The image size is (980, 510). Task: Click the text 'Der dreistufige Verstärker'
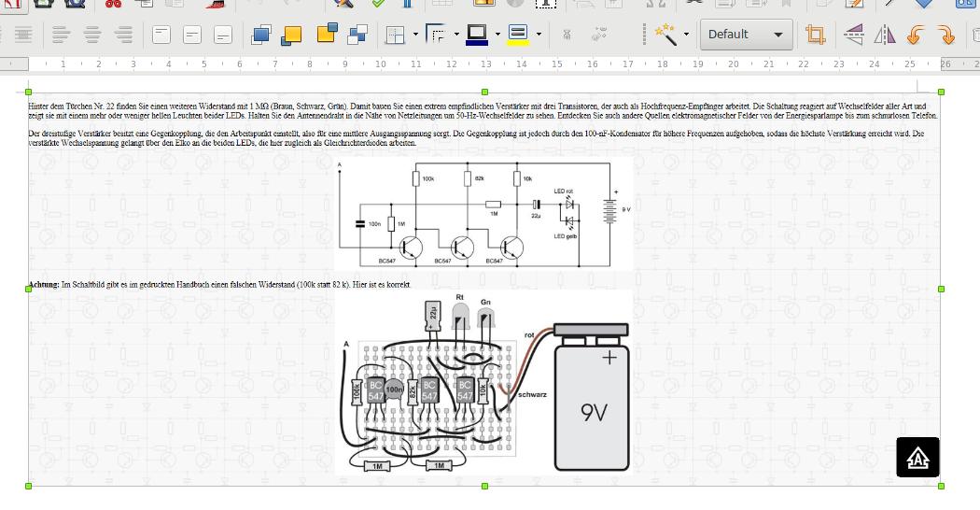[x=71, y=134]
